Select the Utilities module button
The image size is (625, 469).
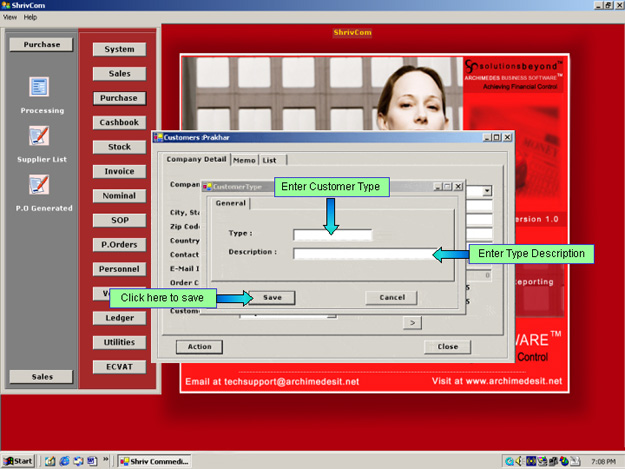point(119,342)
